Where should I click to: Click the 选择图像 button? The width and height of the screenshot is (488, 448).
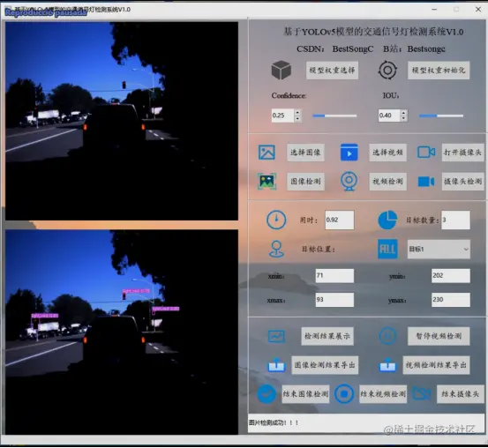click(x=305, y=153)
